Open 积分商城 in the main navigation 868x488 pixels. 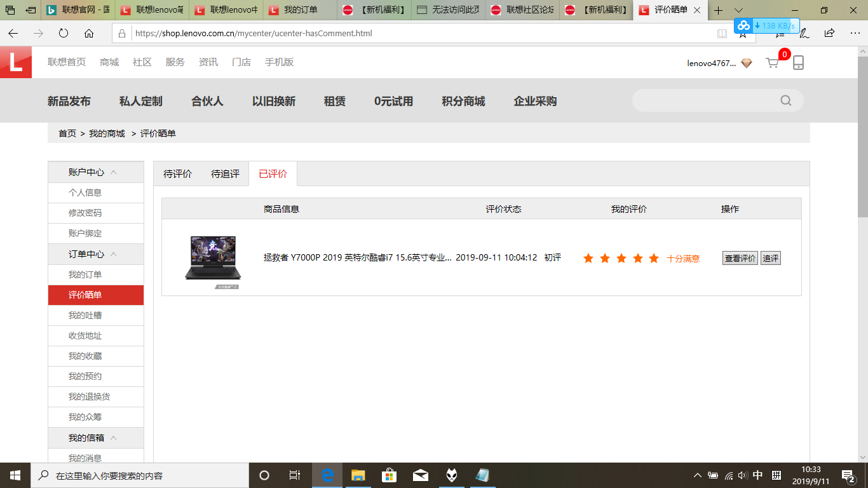click(463, 101)
